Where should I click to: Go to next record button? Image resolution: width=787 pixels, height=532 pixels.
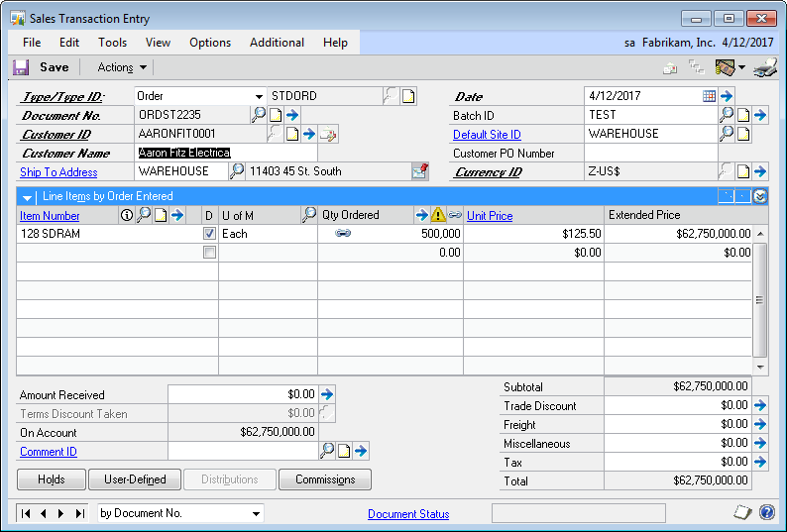[x=60, y=513]
